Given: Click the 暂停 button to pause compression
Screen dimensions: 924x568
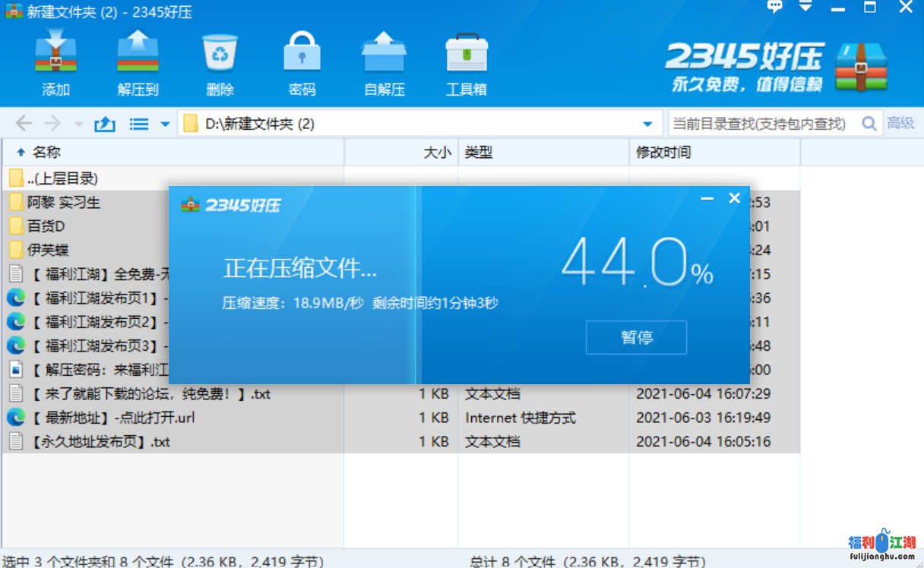Looking at the screenshot, I should [x=636, y=337].
